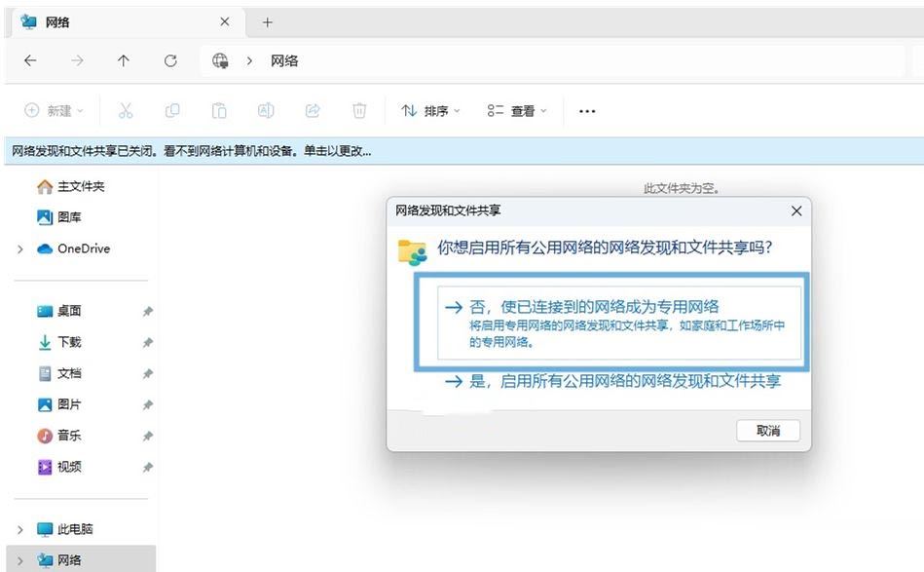
Task: Choose 是，启用所有公用网络的网络发现 option
Action: point(611,382)
